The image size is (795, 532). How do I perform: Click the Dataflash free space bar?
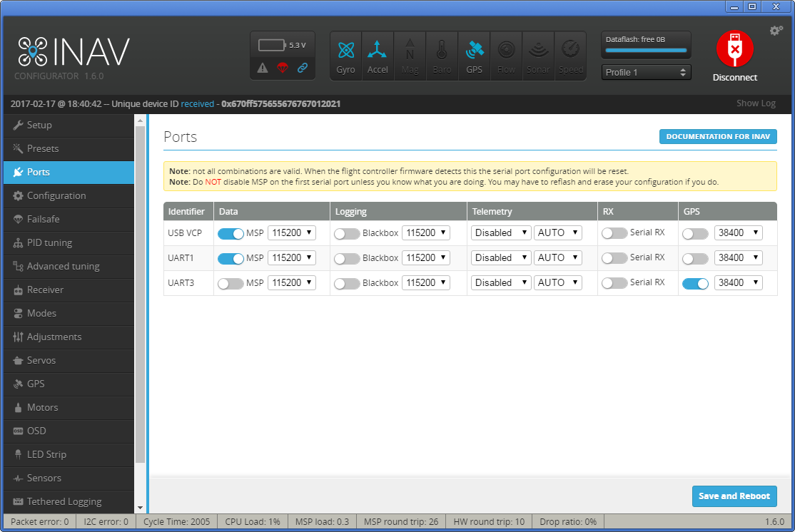[646, 50]
